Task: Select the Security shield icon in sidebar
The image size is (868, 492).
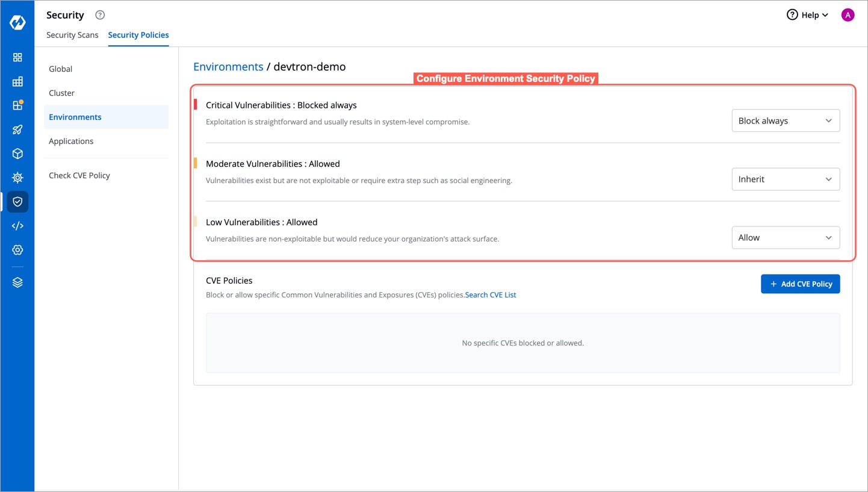Action: click(17, 201)
